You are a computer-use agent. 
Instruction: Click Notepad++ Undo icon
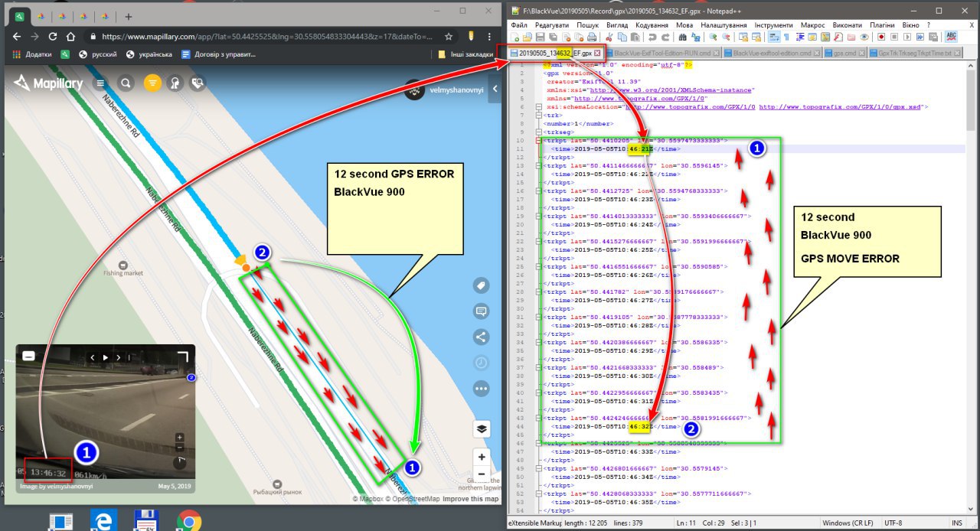(x=652, y=37)
